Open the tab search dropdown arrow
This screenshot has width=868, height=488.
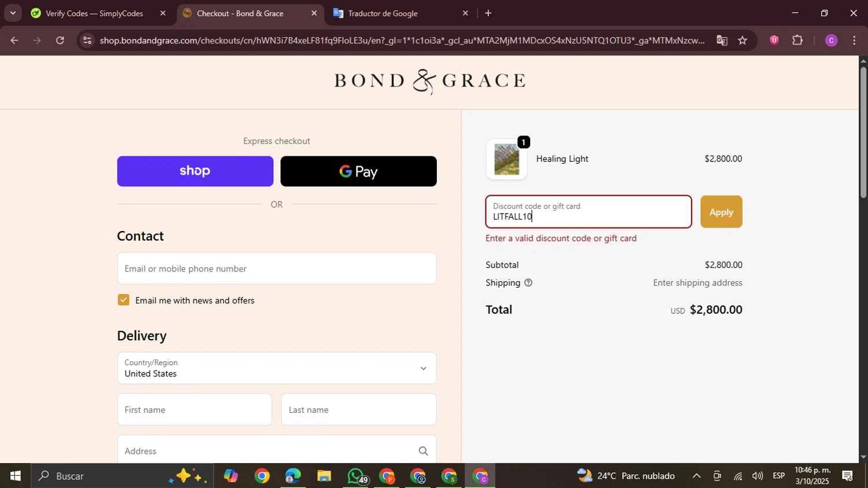pos(13,13)
